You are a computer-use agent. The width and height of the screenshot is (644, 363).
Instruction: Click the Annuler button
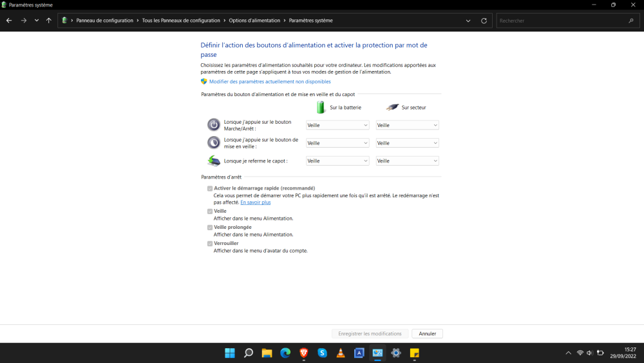[x=427, y=334]
